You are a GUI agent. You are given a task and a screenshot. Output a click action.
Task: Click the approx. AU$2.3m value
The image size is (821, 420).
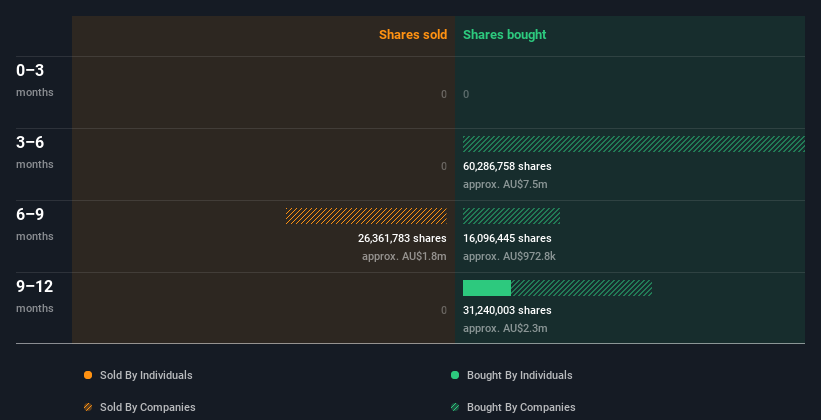505,328
